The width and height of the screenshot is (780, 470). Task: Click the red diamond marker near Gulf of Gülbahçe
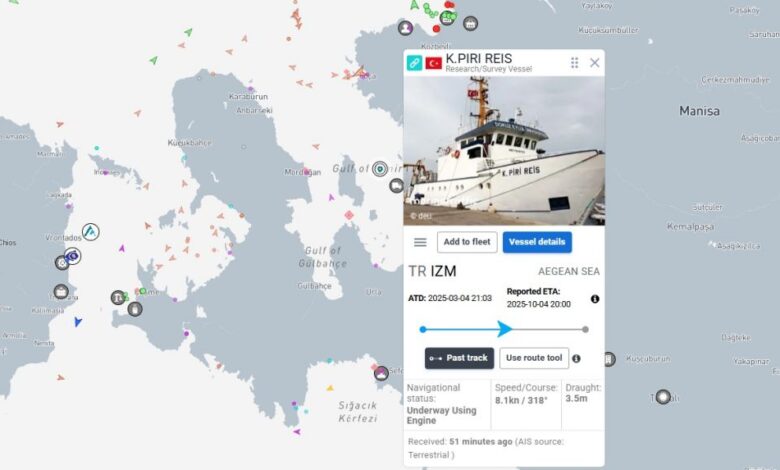tap(349, 215)
